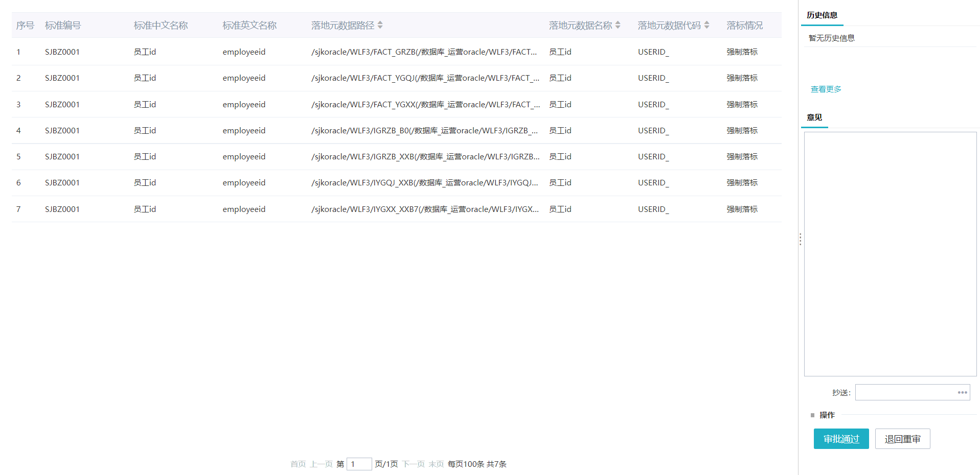Sort by 落地元数据代码 column arrows
The image size is (980, 475).
(x=706, y=25)
